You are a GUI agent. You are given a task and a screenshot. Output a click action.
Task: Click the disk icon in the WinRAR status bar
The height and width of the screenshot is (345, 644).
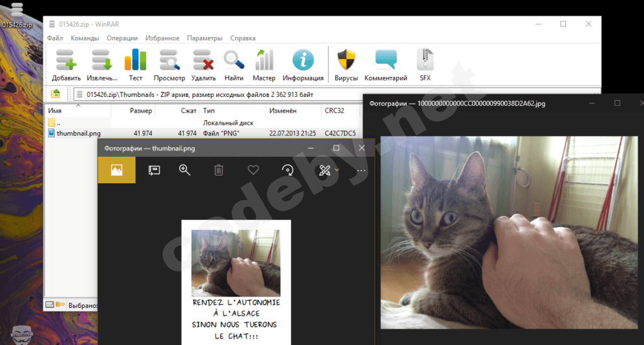tap(50, 305)
